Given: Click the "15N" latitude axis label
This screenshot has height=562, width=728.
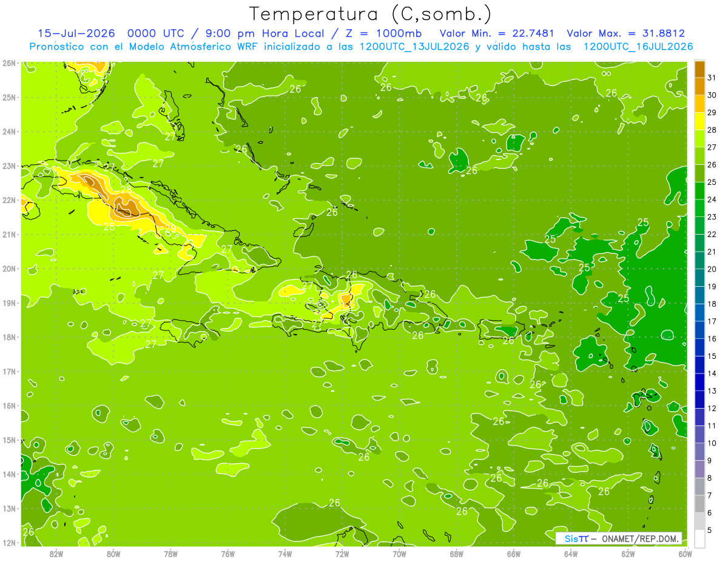Looking at the screenshot, I should coord(9,440).
